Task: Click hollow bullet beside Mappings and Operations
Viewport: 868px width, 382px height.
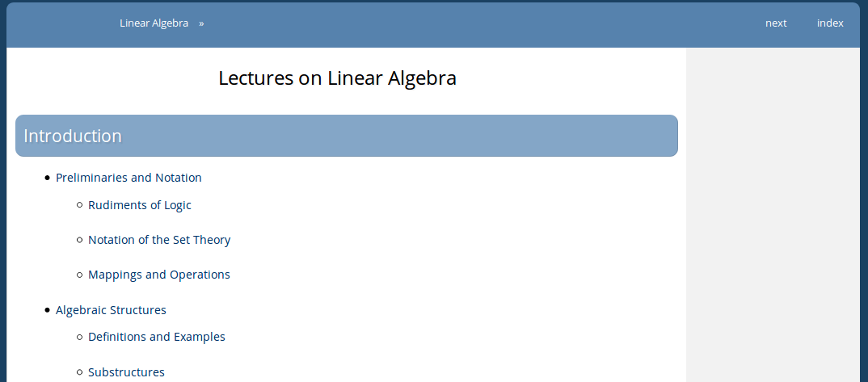Action: 80,275
